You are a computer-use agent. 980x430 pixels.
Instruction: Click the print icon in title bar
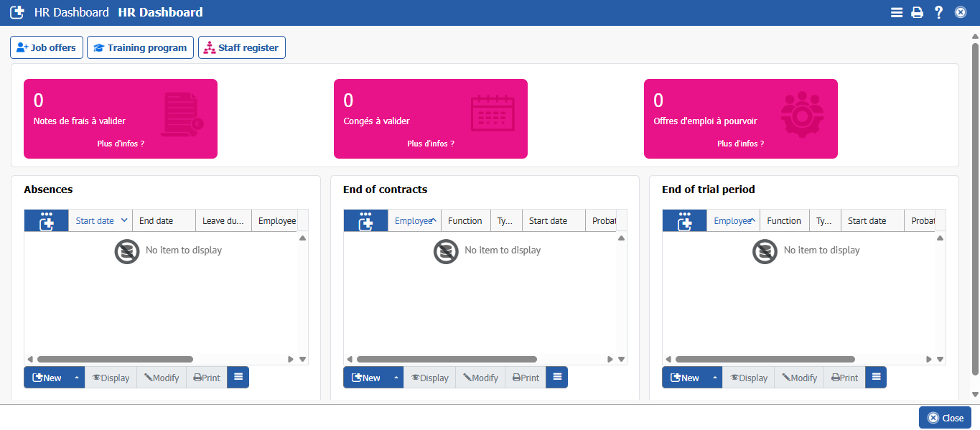coord(917,12)
